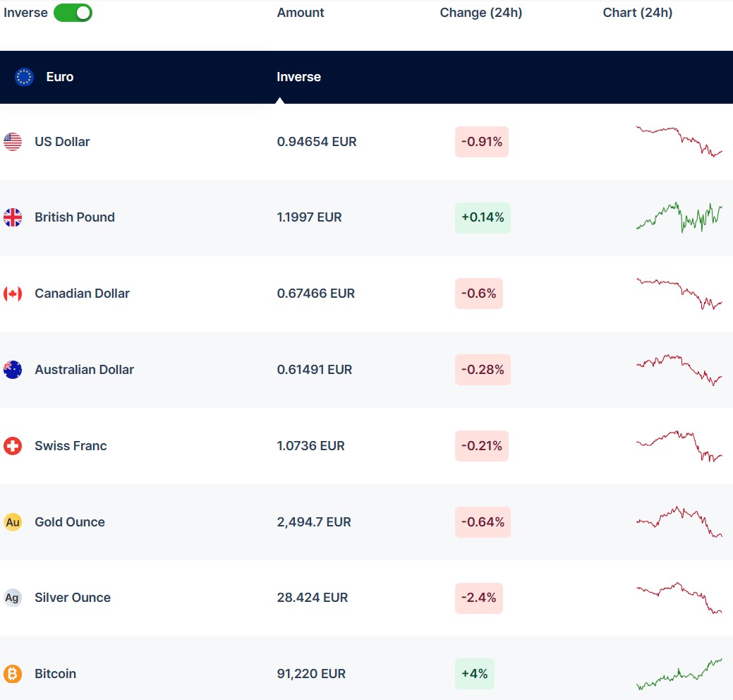
Task: Open the Bitcoin 24h chart thumbnail
Action: 679,674
